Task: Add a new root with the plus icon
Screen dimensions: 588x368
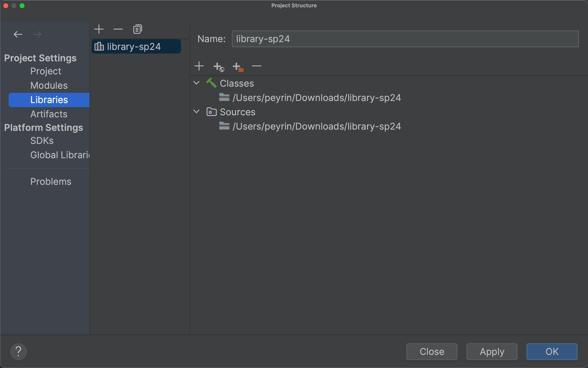Action: [199, 66]
